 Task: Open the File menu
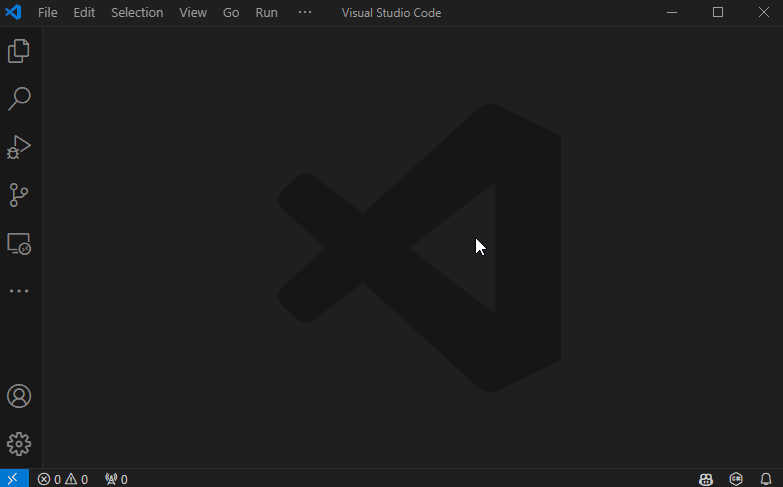pyautogui.click(x=48, y=12)
